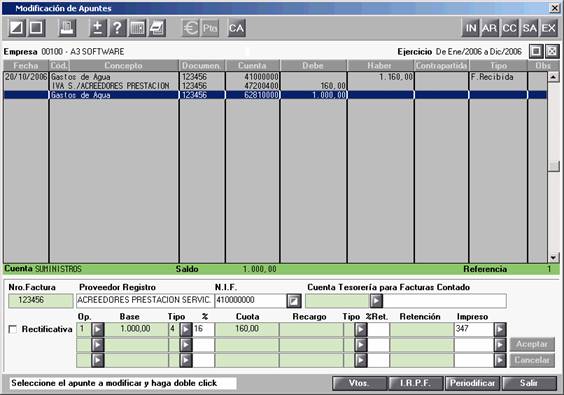Click the Cancelar button
564x395 pixels.
point(532,360)
